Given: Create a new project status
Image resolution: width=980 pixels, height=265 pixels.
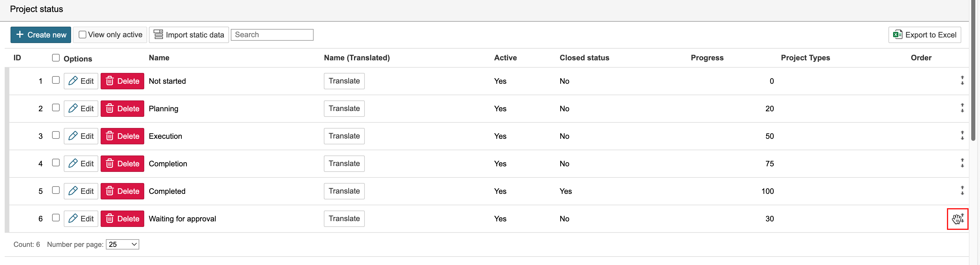Looking at the screenshot, I should point(41,35).
